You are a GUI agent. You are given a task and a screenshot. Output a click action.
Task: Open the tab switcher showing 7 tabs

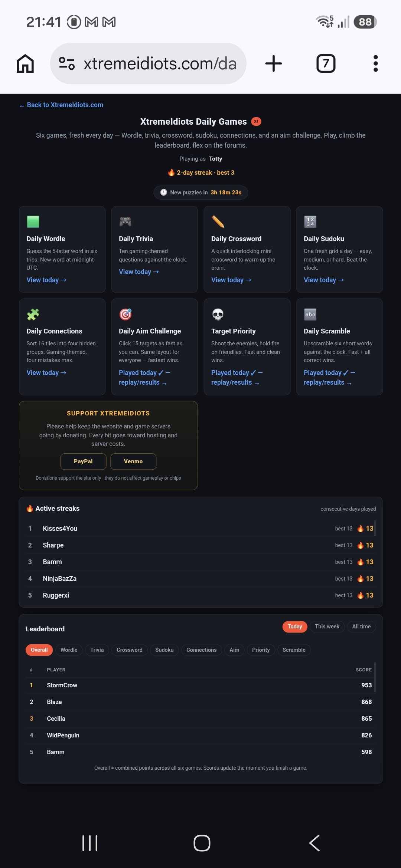coord(326,63)
